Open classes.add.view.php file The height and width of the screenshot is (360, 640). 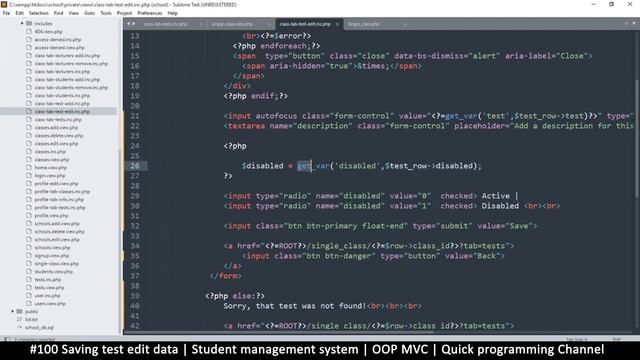(56, 127)
